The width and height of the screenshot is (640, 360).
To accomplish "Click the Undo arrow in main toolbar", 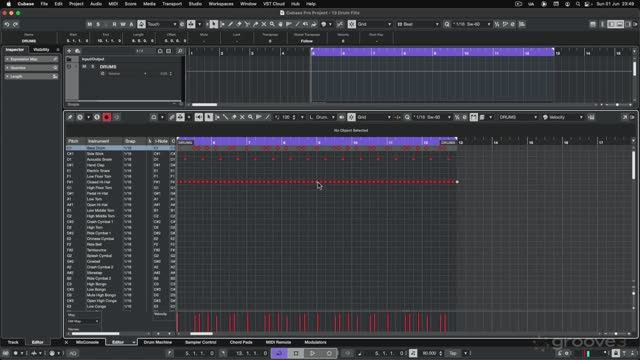I will (x=7, y=24).
